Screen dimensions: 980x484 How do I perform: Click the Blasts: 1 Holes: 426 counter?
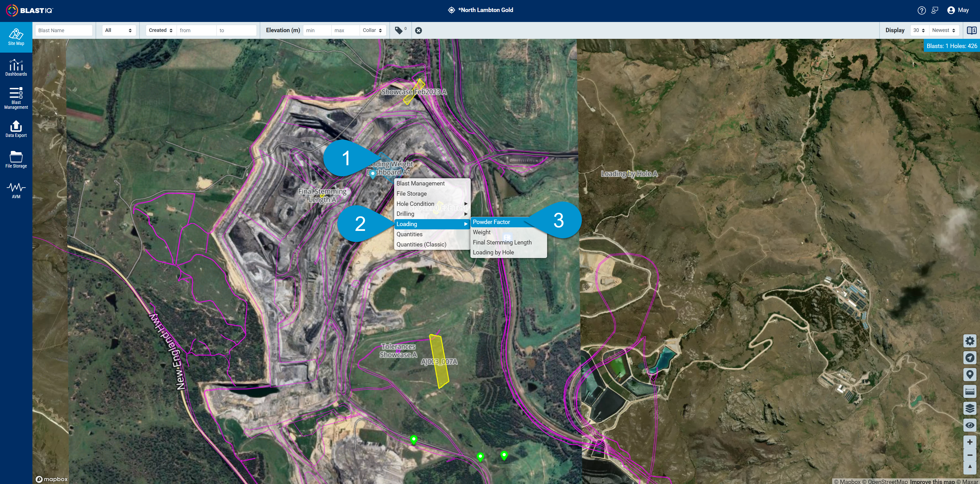(952, 46)
